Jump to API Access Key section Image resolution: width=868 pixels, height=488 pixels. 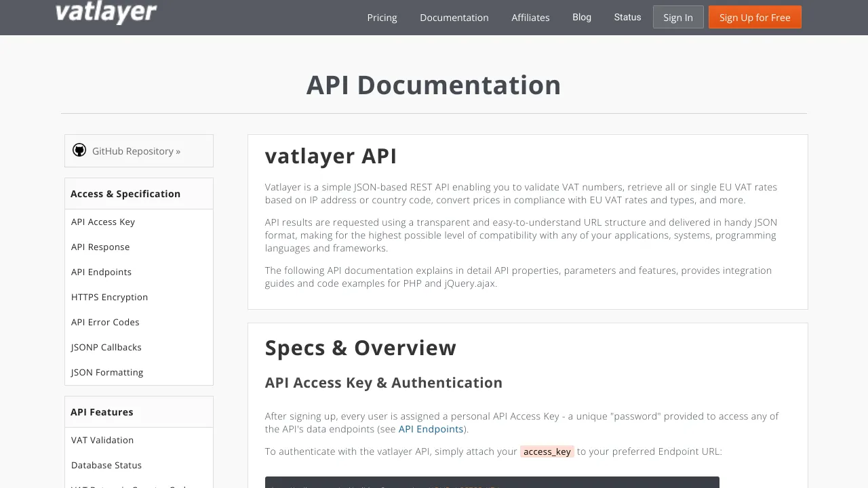103,222
